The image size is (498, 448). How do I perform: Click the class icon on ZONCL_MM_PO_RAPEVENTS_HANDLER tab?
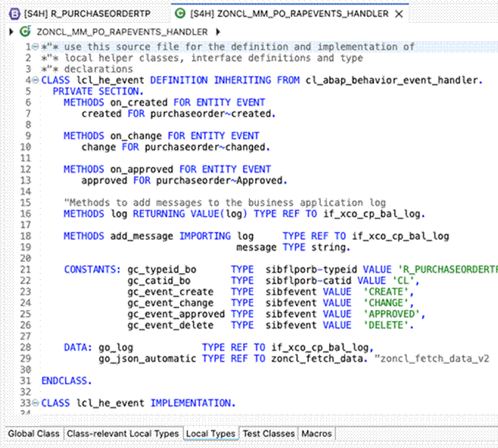[179, 14]
